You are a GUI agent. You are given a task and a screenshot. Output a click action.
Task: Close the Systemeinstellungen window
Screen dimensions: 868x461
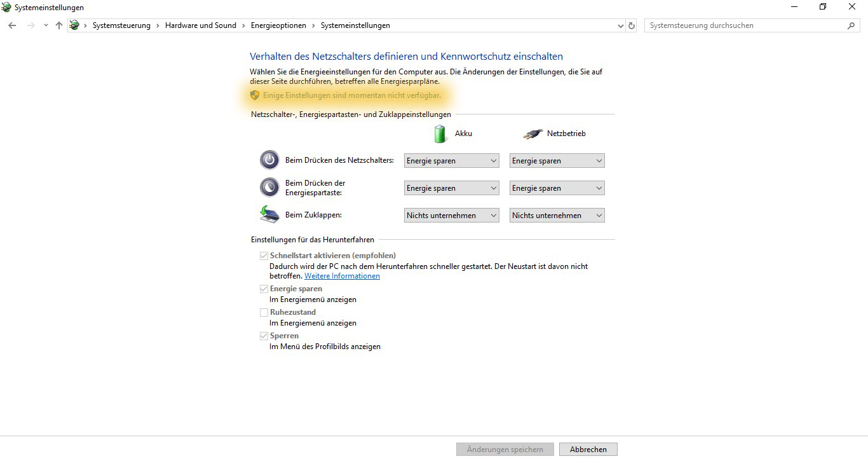[x=852, y=7]
